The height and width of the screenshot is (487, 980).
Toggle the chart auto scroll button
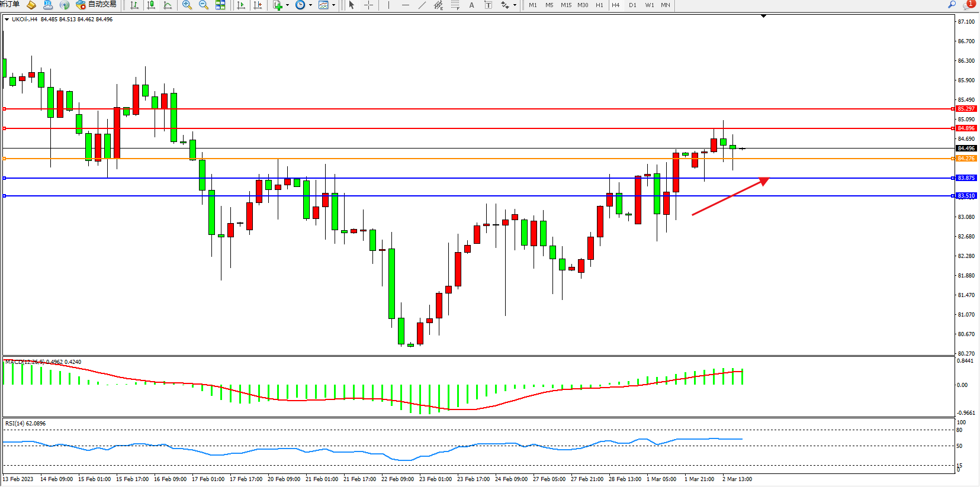(x=241, y=5)
